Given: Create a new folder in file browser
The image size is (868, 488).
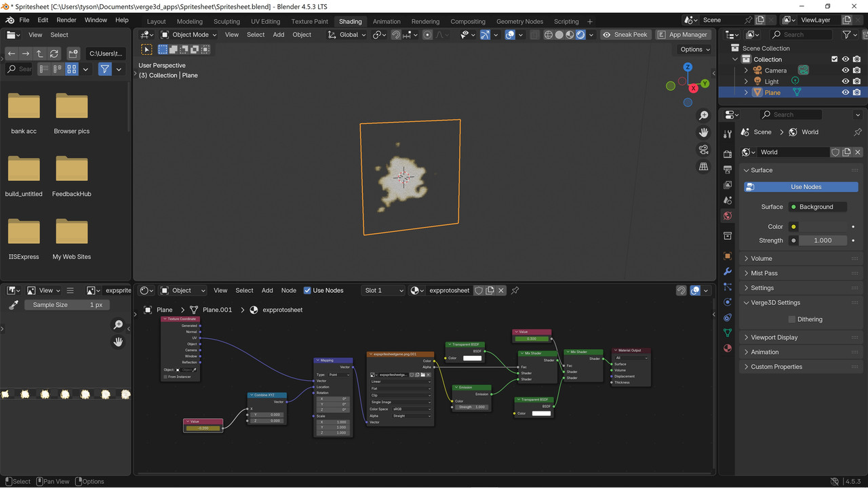Looking at the screenshot, I should coord(73,54).
